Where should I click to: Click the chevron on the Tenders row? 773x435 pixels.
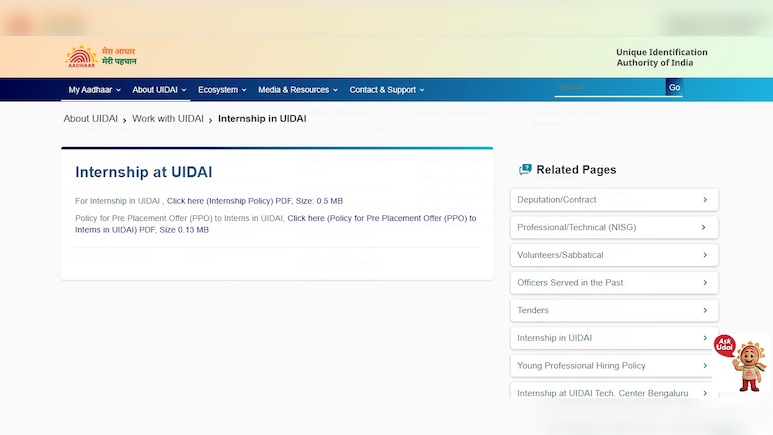pos(705,310)
